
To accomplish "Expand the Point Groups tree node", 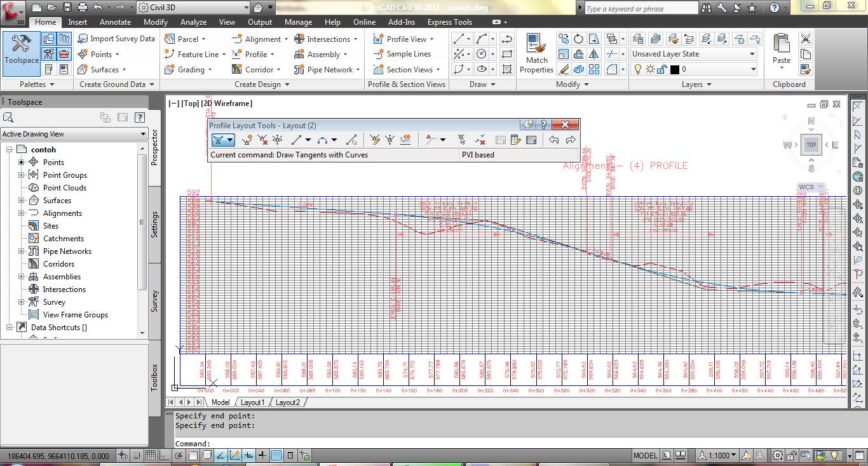I will tap(21, 175).
